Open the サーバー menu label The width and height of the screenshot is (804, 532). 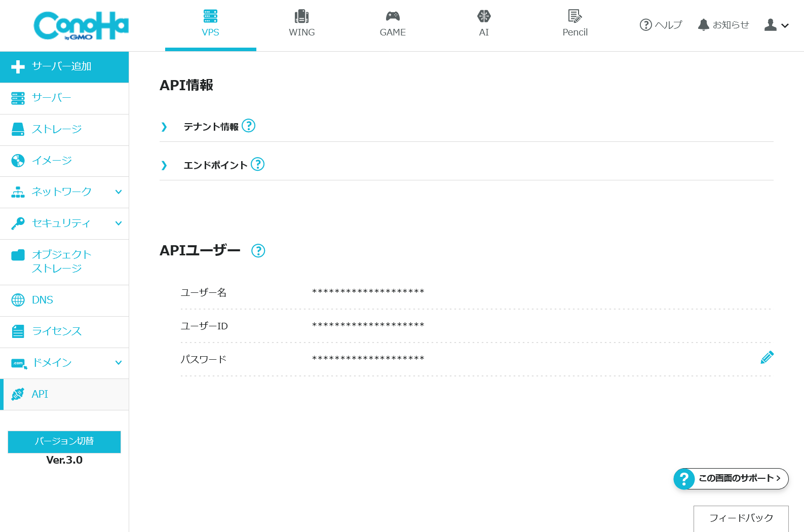pos(52,98)
